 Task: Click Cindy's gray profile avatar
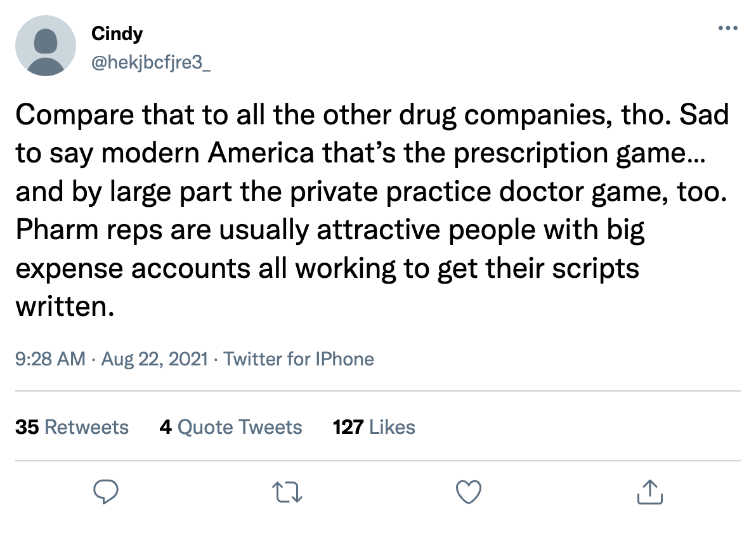point(46,46)
